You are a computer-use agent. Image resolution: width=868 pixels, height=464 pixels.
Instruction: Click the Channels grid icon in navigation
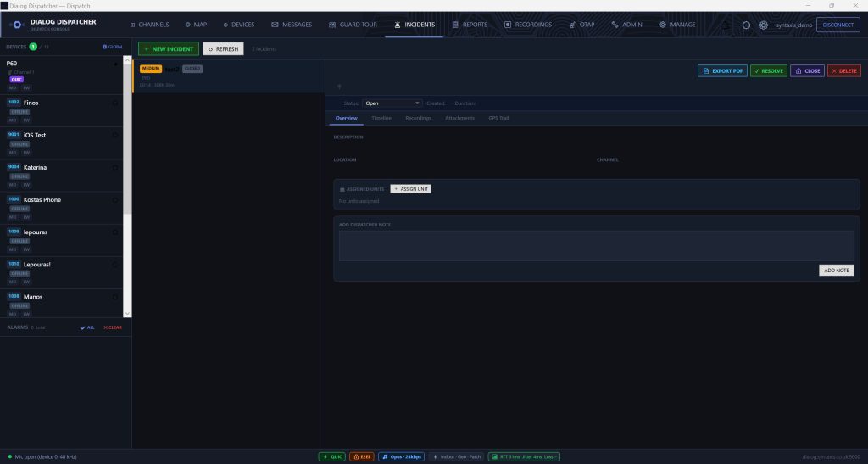[133, 25]
